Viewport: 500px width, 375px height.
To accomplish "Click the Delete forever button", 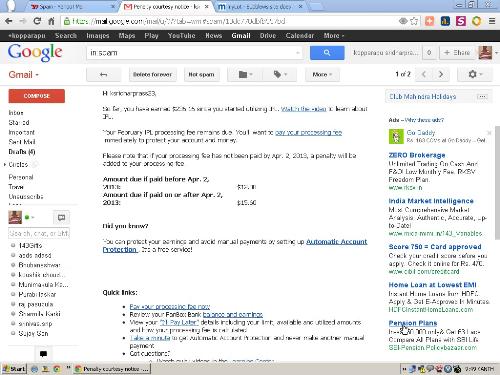I will (152, 74).
